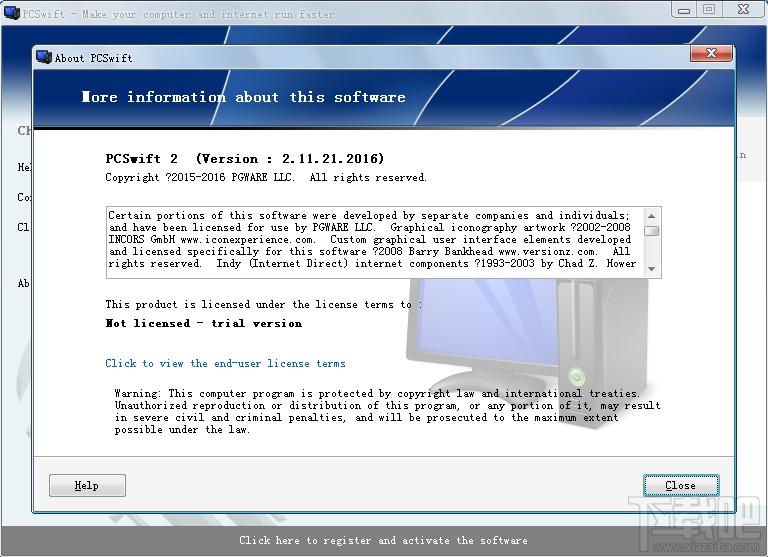Close the About PCSwift dialog with X
Viewport: 768px width, 557px height.
(x=712, y=53)
